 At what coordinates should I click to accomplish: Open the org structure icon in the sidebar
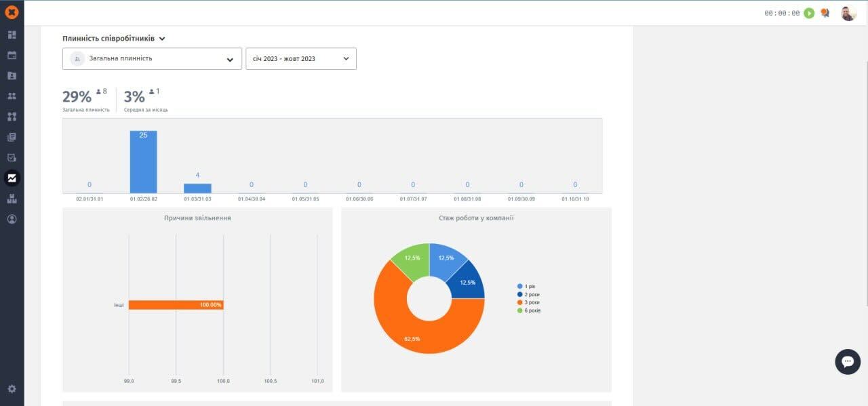pos(12,117)
